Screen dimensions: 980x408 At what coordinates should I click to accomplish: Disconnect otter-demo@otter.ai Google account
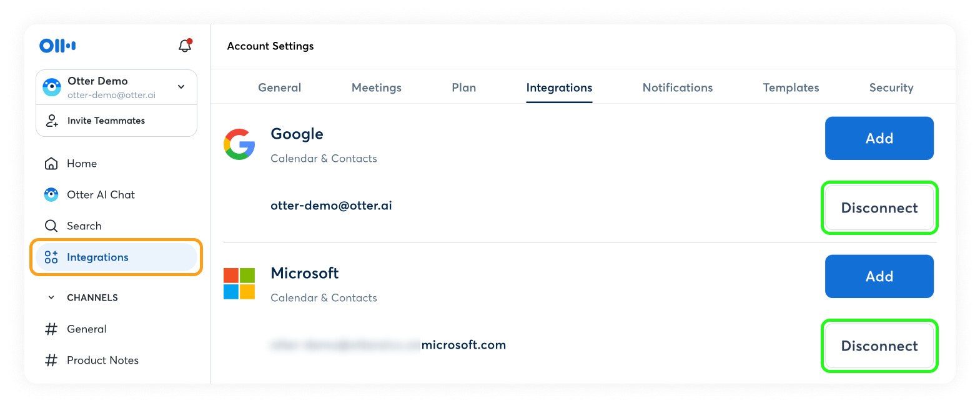[x=879, y=208]
